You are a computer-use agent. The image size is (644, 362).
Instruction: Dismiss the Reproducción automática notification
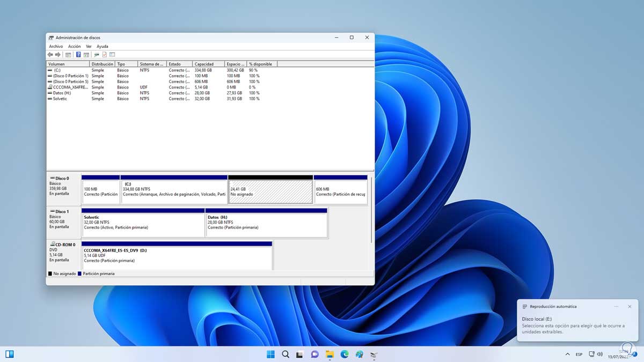pyautogui.click(x=630, y=306)
